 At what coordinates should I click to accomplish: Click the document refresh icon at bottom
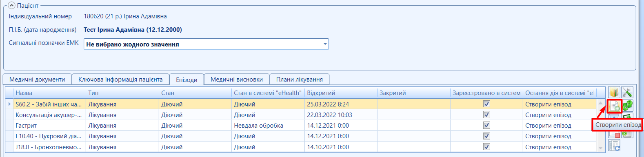tap(614, 145)
